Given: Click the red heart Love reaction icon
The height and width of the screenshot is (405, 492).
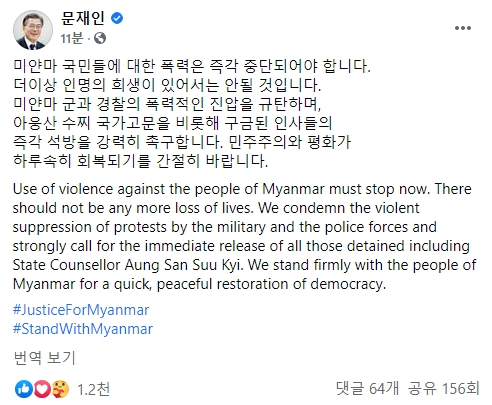Looking at the screenshot, I should (42, 389).
